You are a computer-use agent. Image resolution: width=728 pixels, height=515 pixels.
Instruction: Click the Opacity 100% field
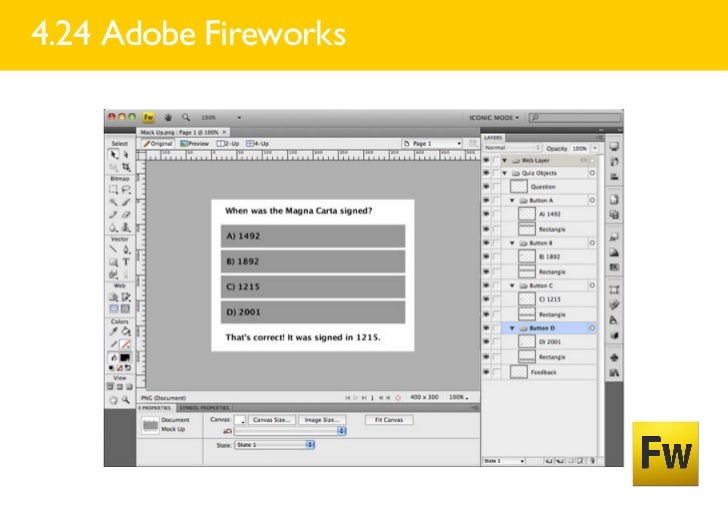click(x=579, y=148)
